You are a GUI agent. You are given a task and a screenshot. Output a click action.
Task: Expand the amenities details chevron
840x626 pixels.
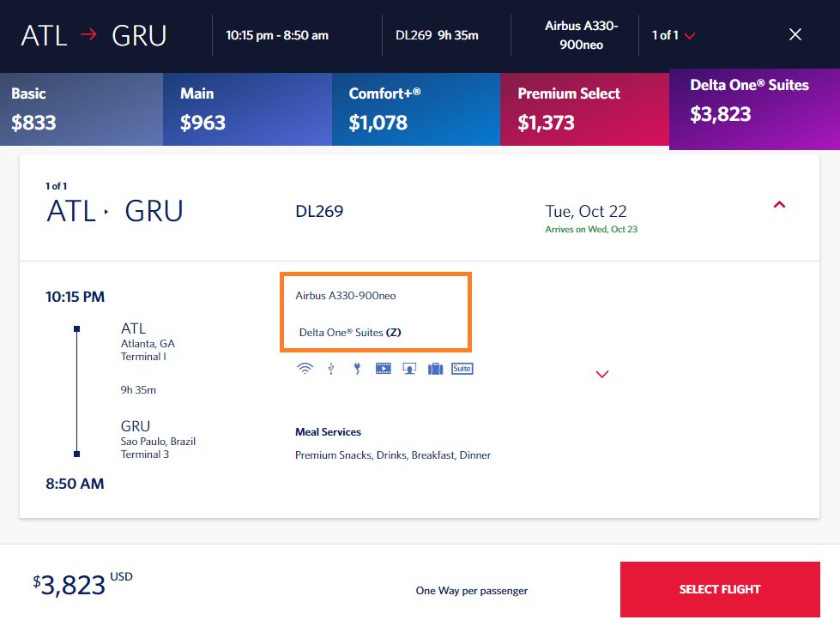(x=602, y=374)
